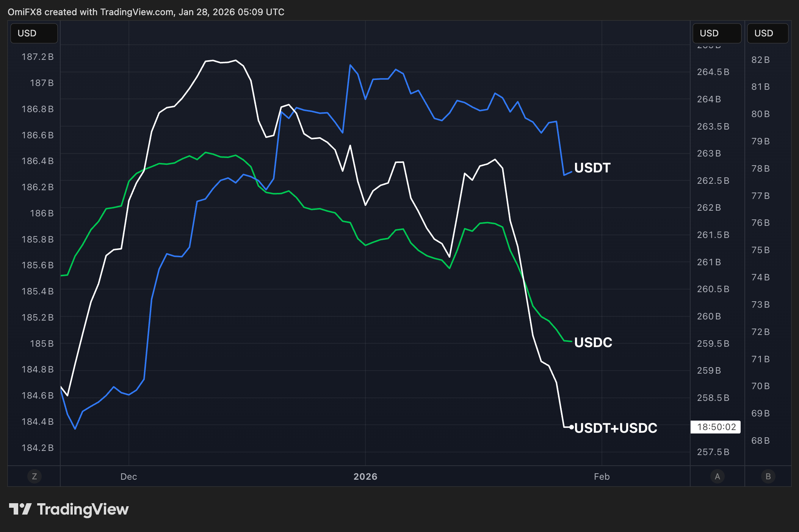Click the OmiFX8 created with TradingView caption
Screen dimensions: 799x532
pos(146,12)
